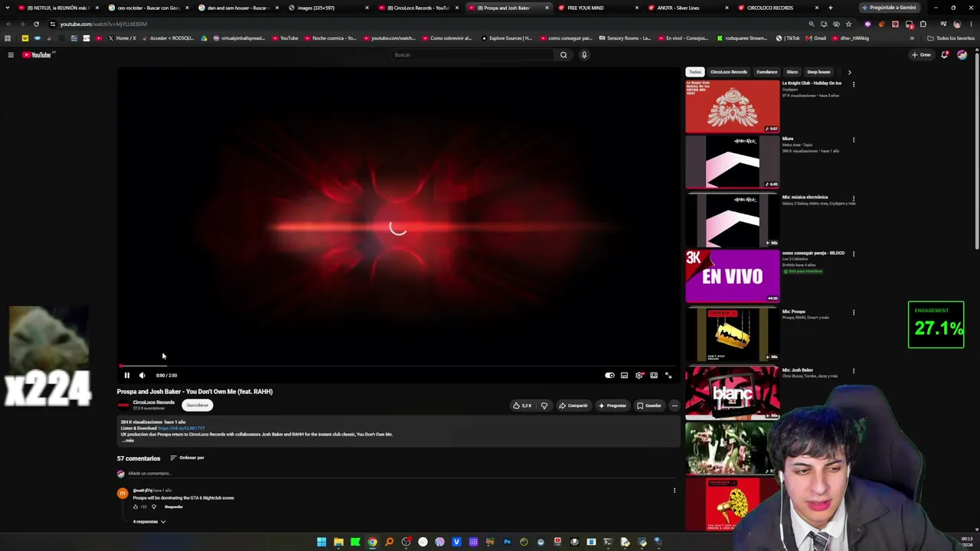Open the YouTube account avatar menu
980x551 pixels.
[962, 55]
